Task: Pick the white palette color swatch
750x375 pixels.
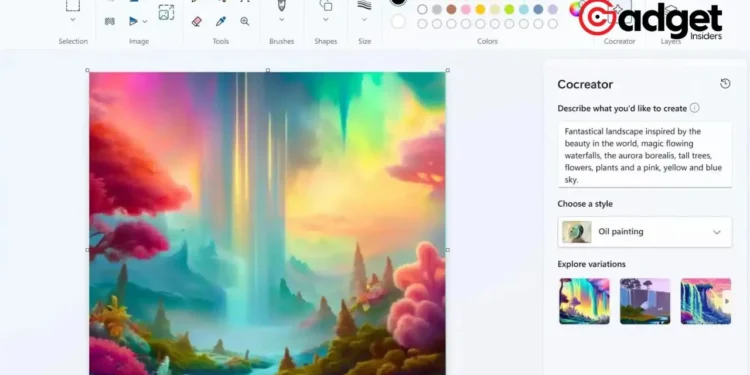Action: [422, 10]
